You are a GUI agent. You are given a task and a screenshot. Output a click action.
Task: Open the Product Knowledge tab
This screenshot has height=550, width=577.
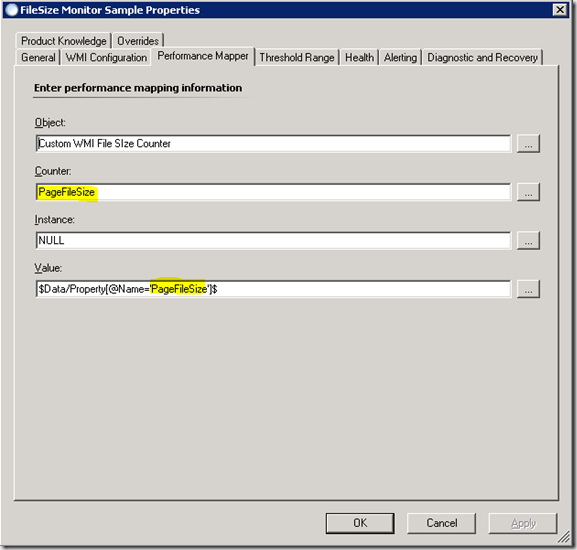(63, 41)
